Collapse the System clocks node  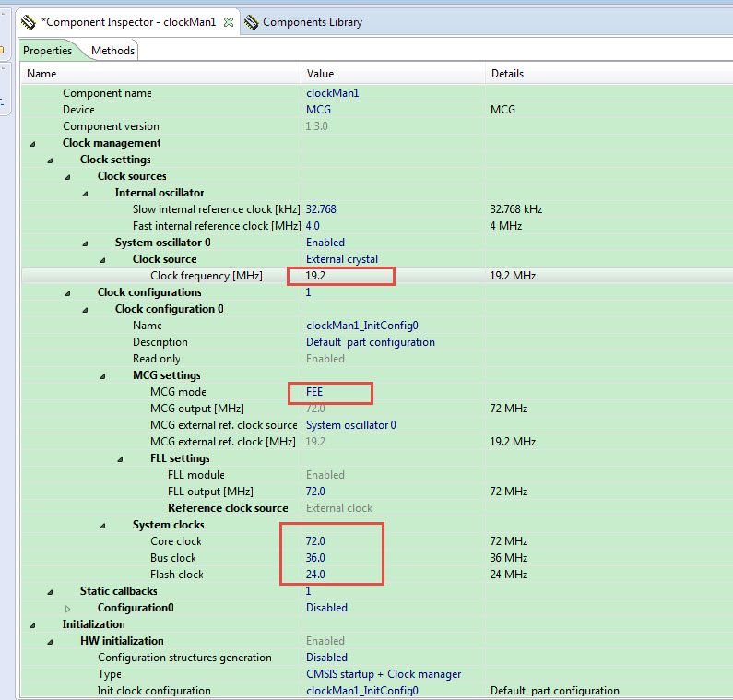click(x=102, y=526)
